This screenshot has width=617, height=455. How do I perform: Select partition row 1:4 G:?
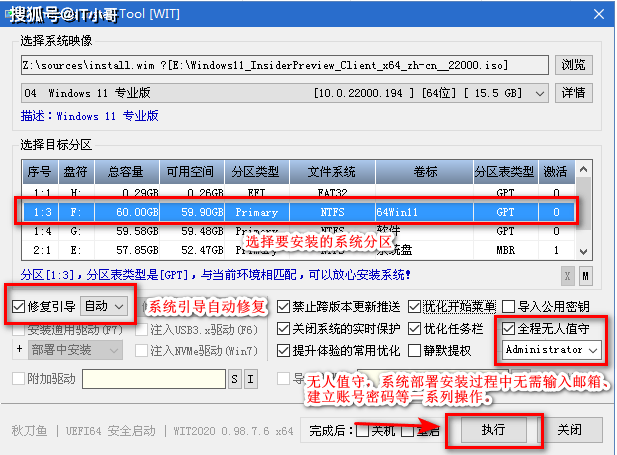click(x=298, y=231)
